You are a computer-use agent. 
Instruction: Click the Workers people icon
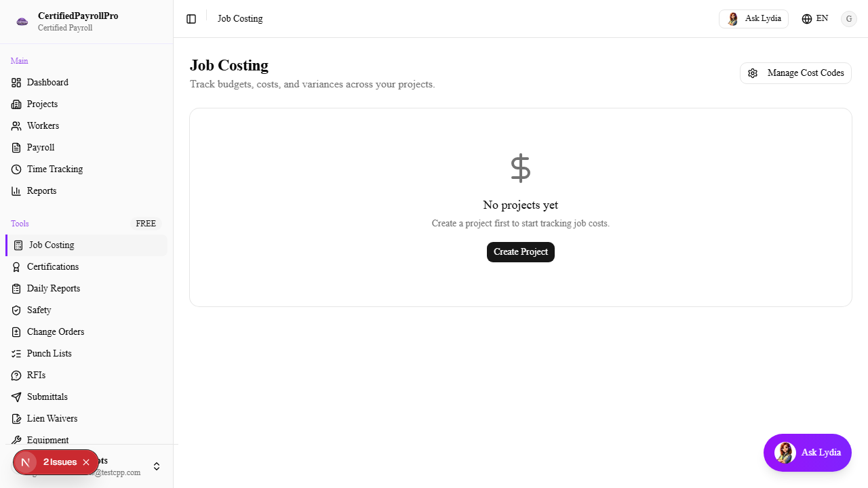[x=16, y=126]
